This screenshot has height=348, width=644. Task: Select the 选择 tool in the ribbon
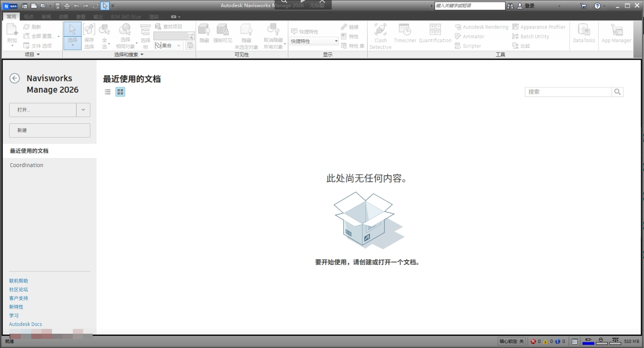pyautogui.click(x=72, y=35)
